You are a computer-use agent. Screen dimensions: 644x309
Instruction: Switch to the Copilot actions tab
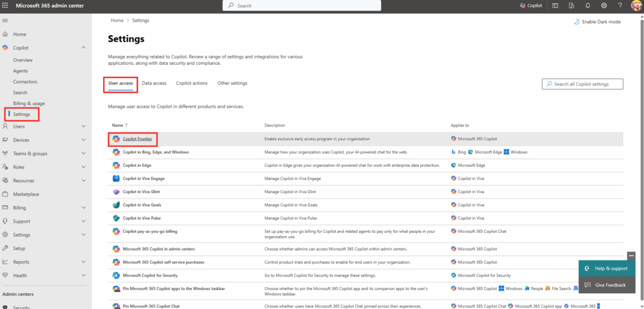click(x=192, y=83)
